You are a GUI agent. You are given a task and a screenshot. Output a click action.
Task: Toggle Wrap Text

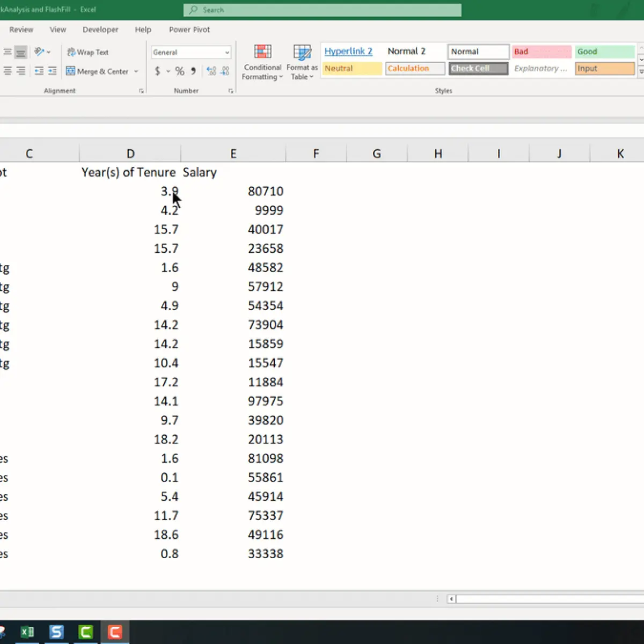(x=87, y=52)
